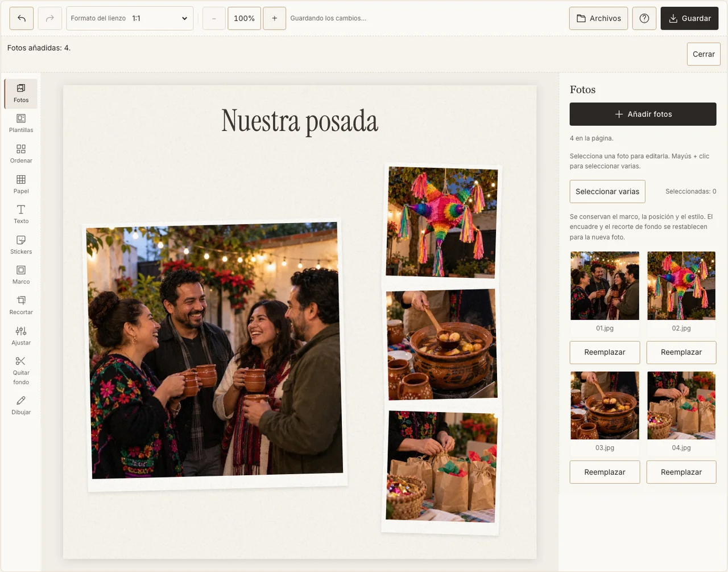This screenshot has height=572, width=728.
Task: Select the ponche pot photo on canvas
Action: tap(441, 344)
